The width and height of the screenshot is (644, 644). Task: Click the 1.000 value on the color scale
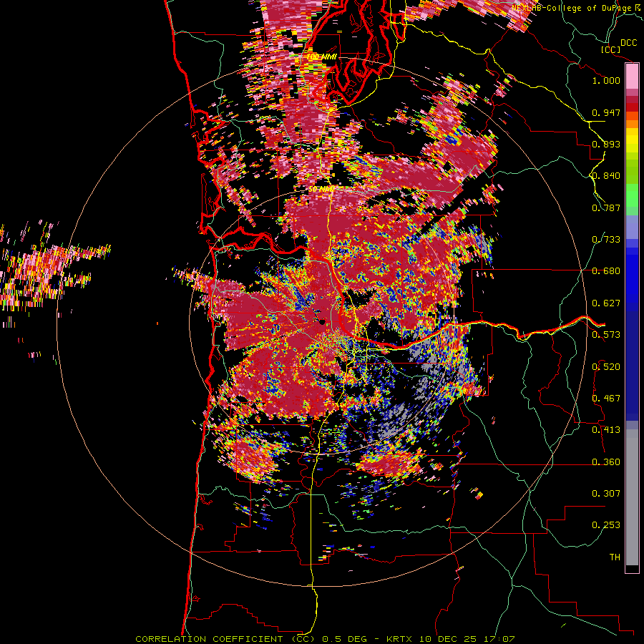(606, 80)
